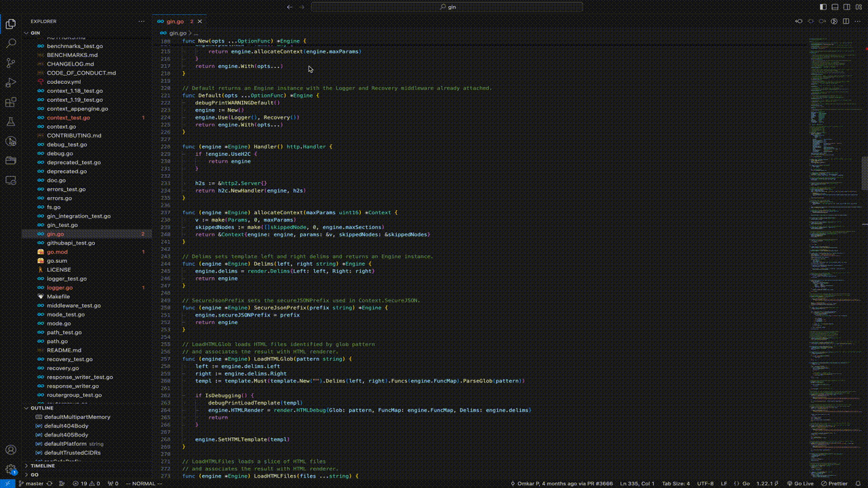Image resolution: width=868 pixels, height=488 pixels.
Task: Toggle the secondary sidebar layout icon
Action: point(846,7)
